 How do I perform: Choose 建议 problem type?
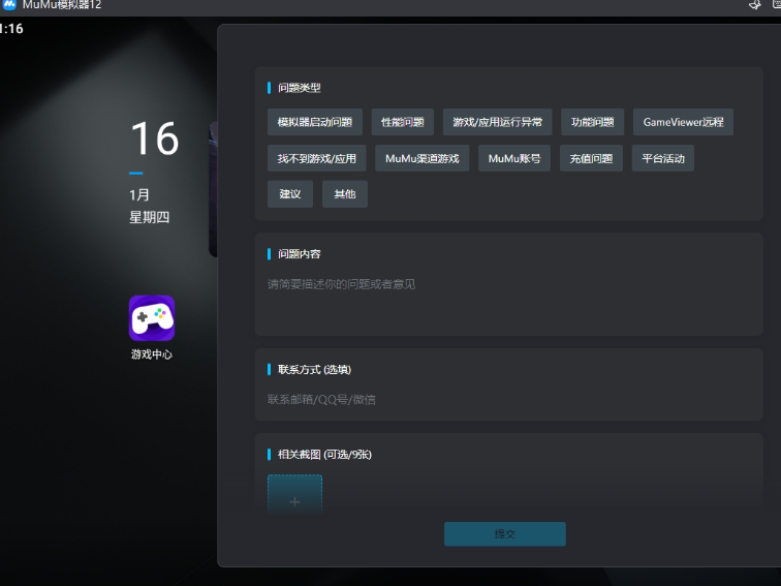290,194
